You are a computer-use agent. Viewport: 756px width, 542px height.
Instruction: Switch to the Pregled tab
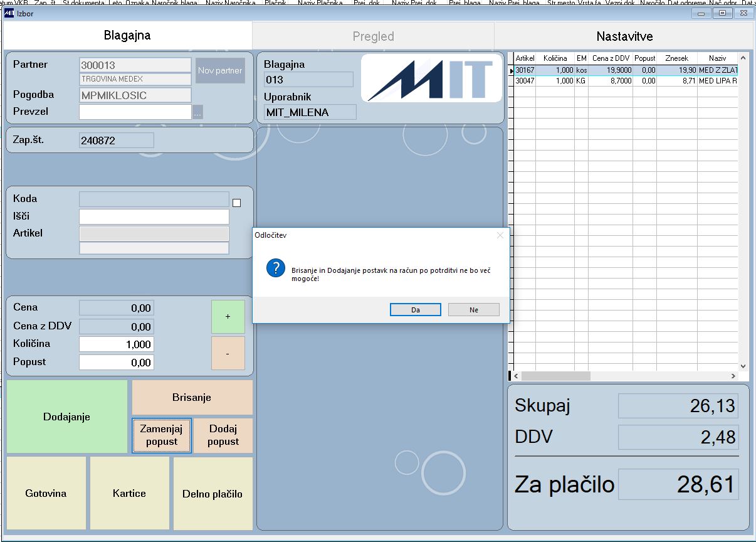click(x=373, y=36)
